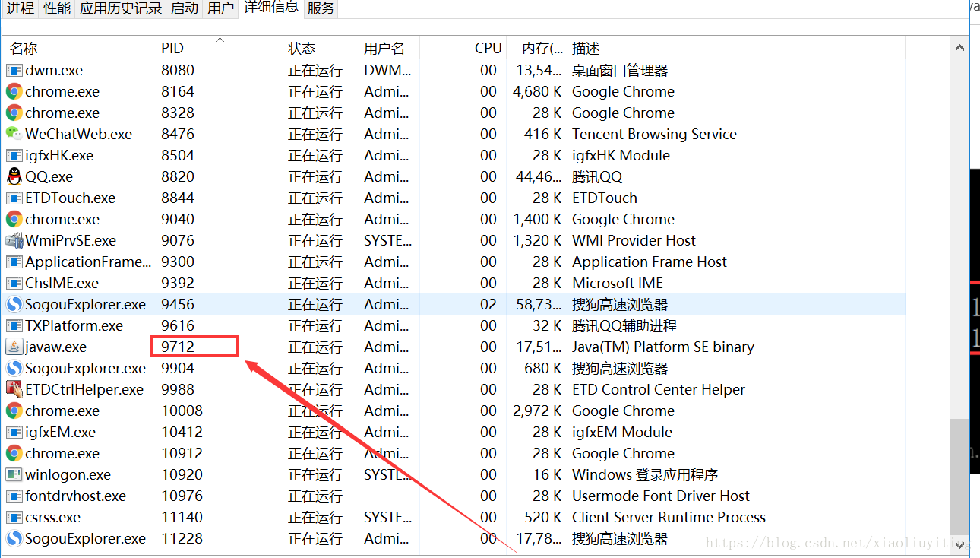Click the vertical scrollbar thumb
This screenshot has height=558, width=980.
[x=960, y=476]
